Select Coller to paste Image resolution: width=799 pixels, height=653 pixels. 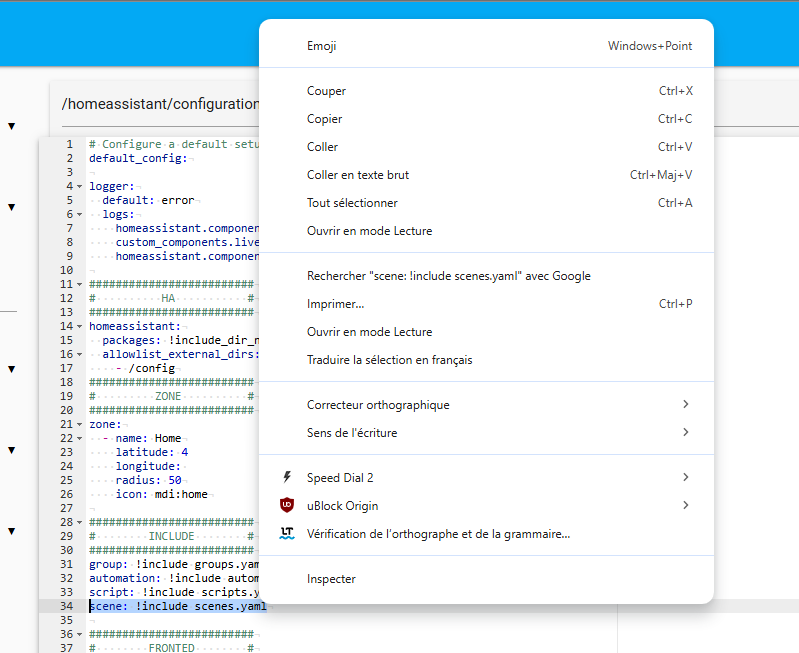322,147
